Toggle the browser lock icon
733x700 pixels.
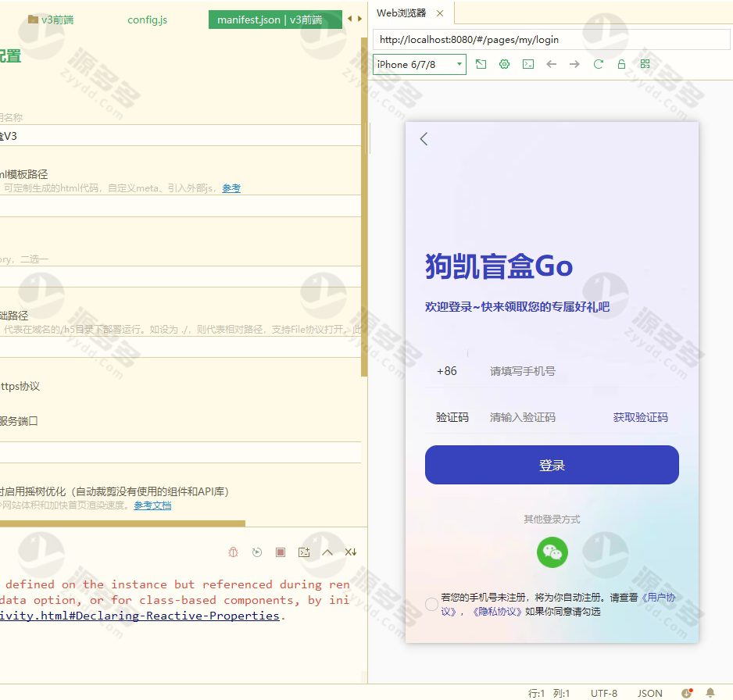coord(621,64)
